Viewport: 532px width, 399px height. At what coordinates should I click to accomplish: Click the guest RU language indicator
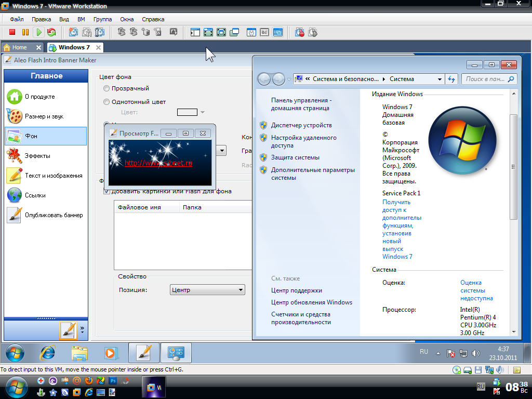(424, 352)
